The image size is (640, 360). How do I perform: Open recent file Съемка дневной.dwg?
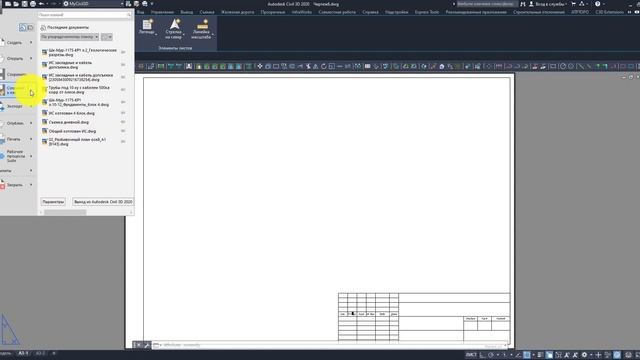[69, 122]
